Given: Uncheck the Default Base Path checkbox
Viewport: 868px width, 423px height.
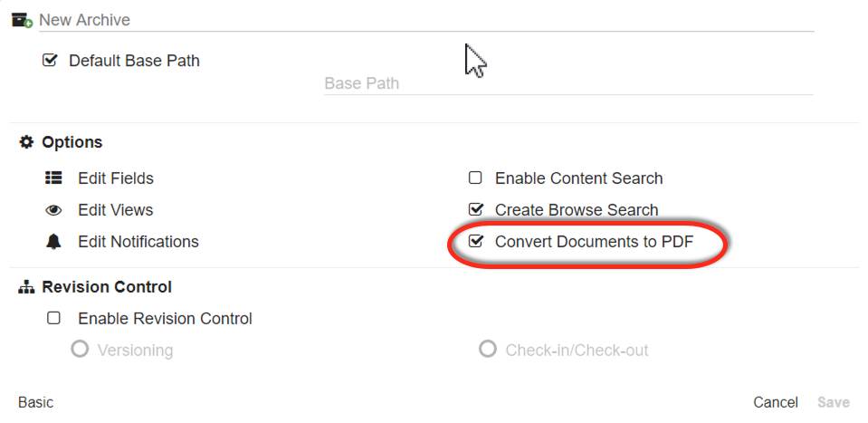Looking at the screenshot, I should pyautogui.click(x=51, y=61).
